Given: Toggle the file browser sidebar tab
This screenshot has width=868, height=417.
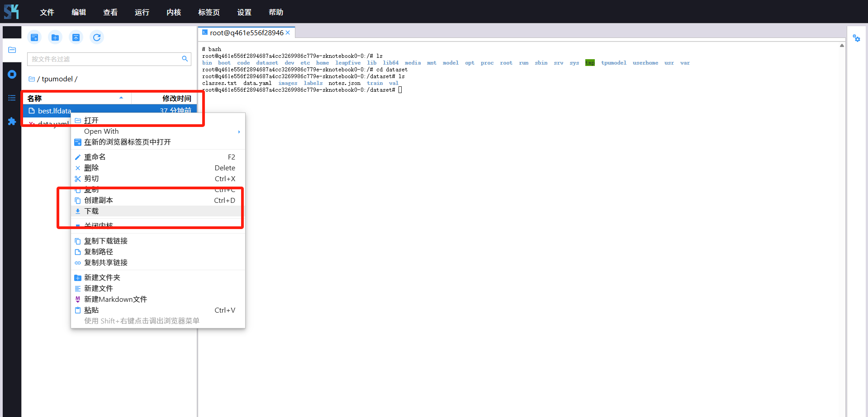Looking at the screenshot, I should [12, 50].
